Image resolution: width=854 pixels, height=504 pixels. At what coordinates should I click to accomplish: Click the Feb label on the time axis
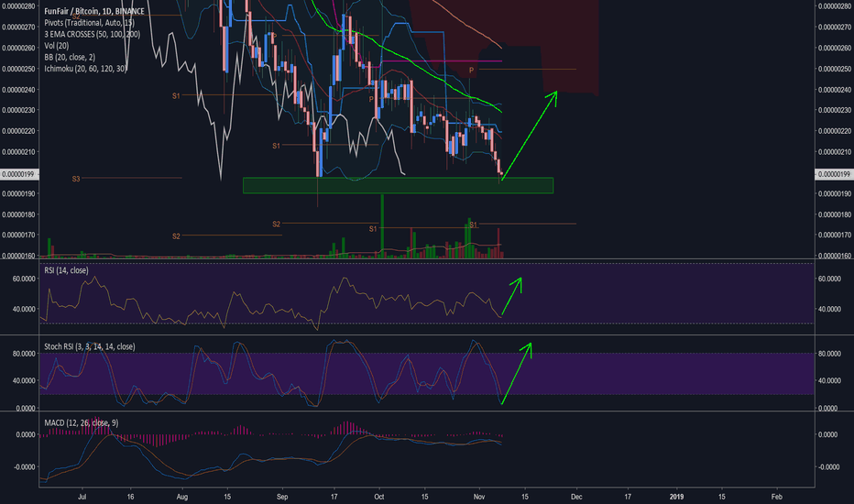(x=777, y=497)
